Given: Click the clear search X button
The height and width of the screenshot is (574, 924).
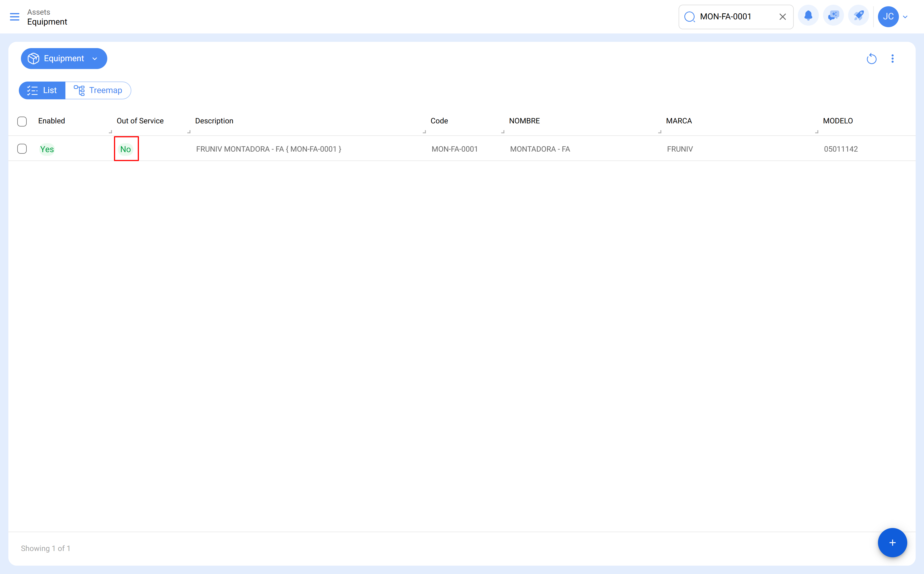Looking at the screenshot, I should tap(783, 16).
